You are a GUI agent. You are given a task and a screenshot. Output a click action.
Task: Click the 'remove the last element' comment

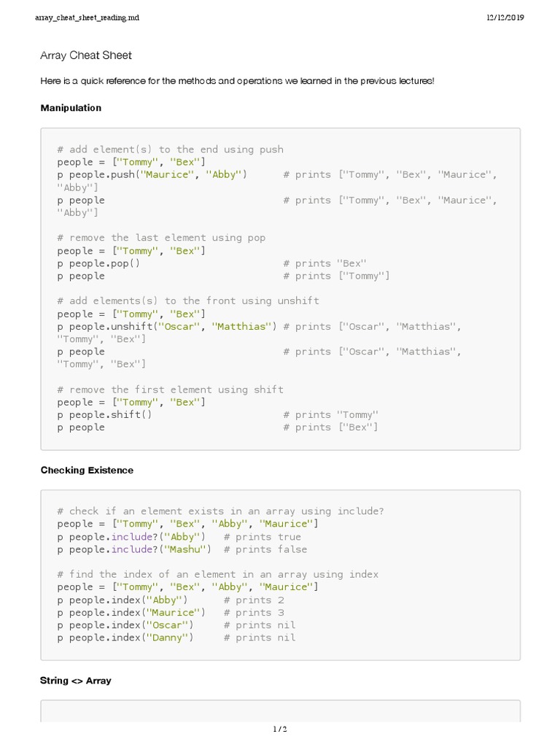[x=161, y=238]
